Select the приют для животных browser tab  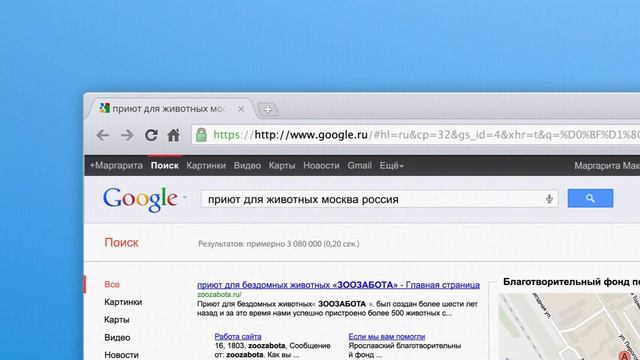click(x=171, y=109)
